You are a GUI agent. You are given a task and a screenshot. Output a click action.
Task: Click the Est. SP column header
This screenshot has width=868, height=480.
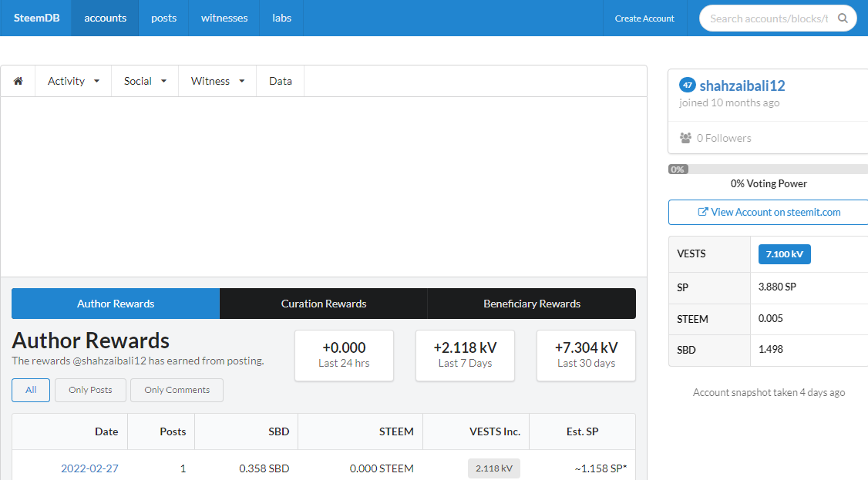582,432
